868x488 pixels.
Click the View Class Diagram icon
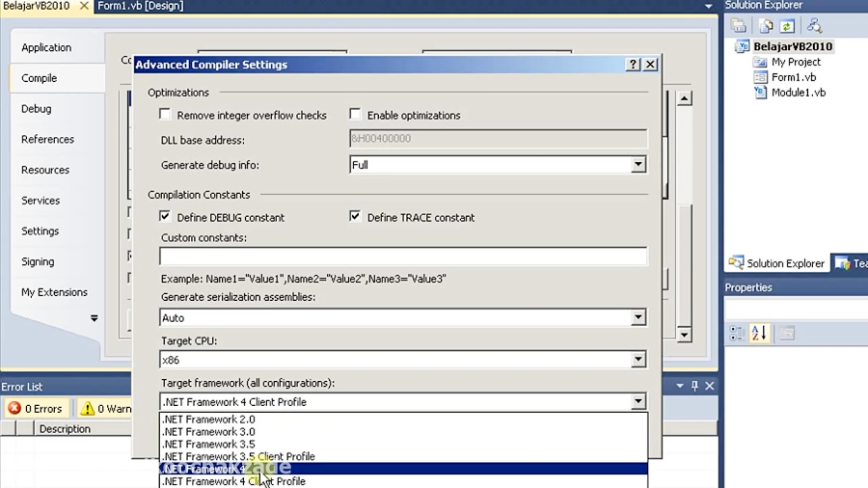pos(814,25)
